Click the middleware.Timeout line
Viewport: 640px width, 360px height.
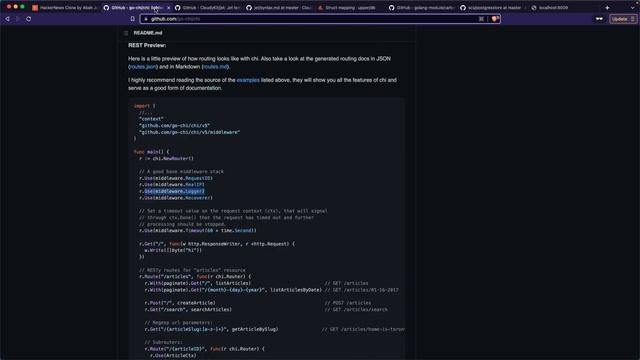coord(198,231)
